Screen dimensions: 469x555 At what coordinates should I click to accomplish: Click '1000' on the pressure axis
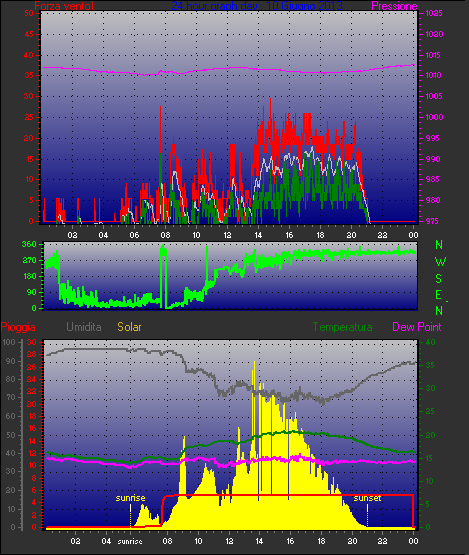(x=434, y=117)
